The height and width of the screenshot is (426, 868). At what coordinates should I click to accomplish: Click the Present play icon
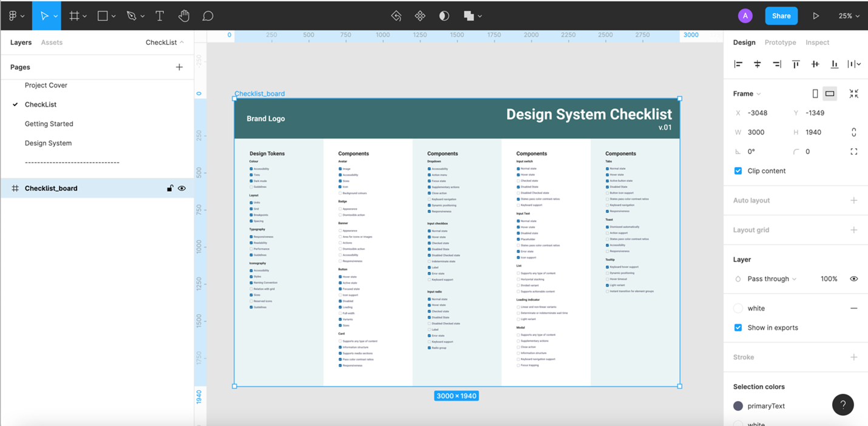click(816, 16)
